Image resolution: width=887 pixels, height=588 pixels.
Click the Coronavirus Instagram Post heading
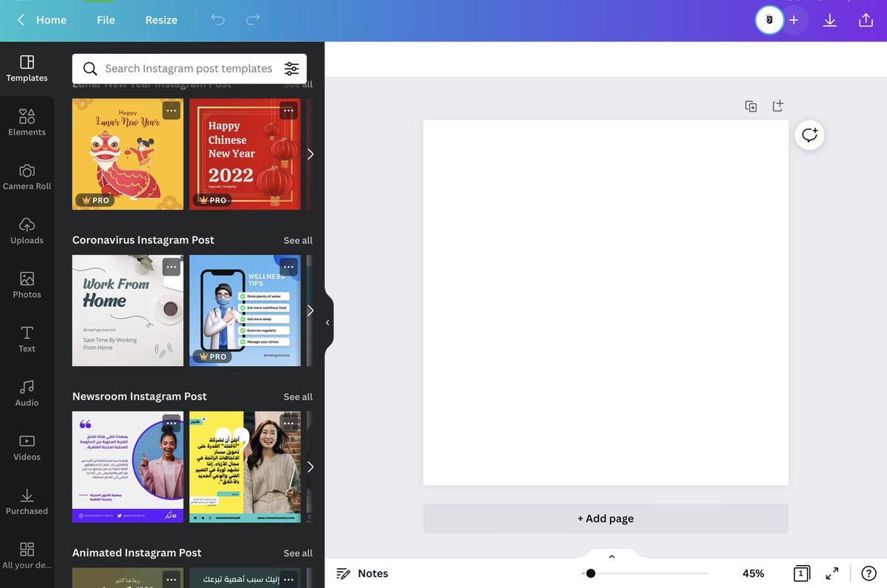143,240
